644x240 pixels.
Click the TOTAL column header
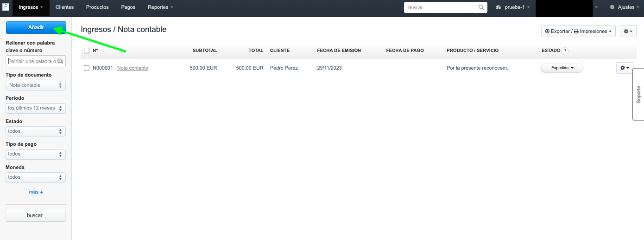(256, 51)
